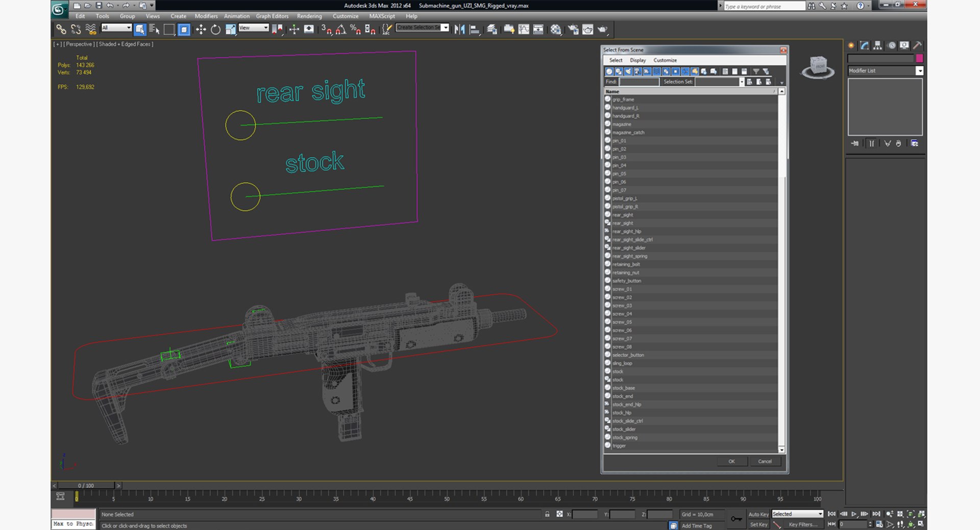980x530 pixels.
Task: Click the Find field in Select From Scene
Action: [x=639, y=82]
